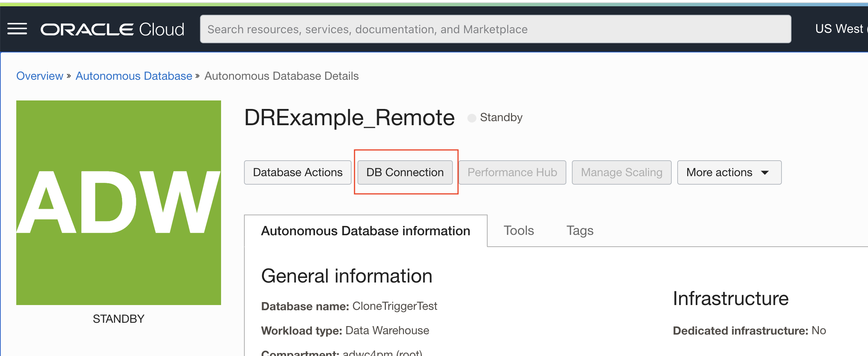Open Performance Hub

pos(512,172)
